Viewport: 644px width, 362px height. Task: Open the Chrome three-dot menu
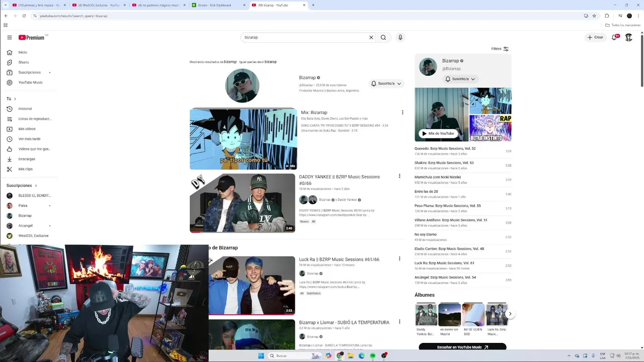(638, 16)
